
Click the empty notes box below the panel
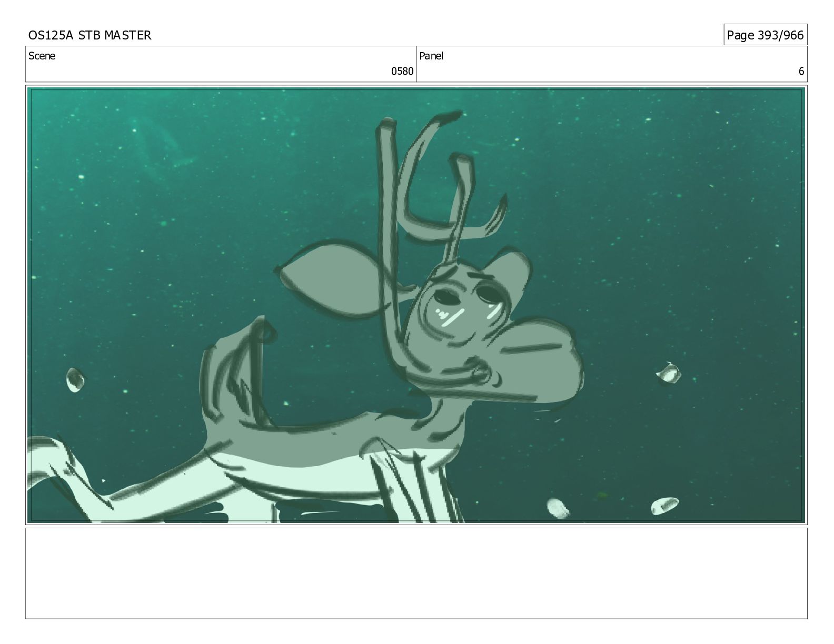pyautogui.click(x=416, y=573)
